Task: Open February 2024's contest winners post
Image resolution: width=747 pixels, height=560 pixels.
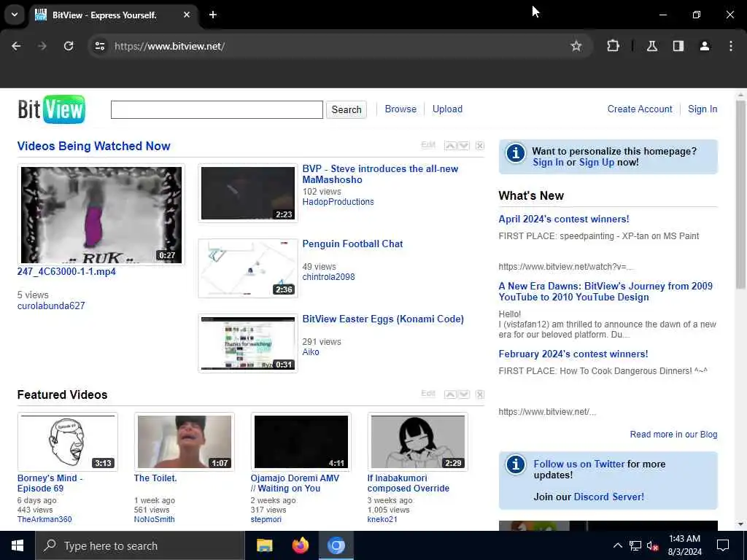Action: (x=573, y=354)
